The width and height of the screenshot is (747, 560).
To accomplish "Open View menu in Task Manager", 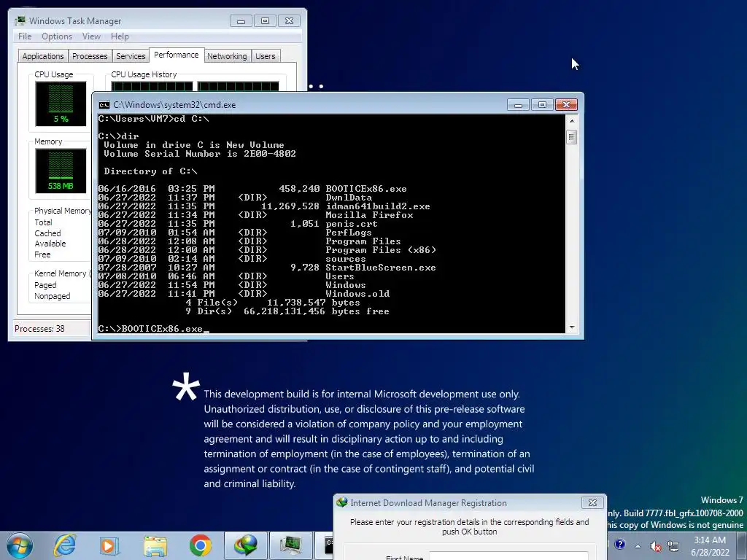I will (91, 36).
